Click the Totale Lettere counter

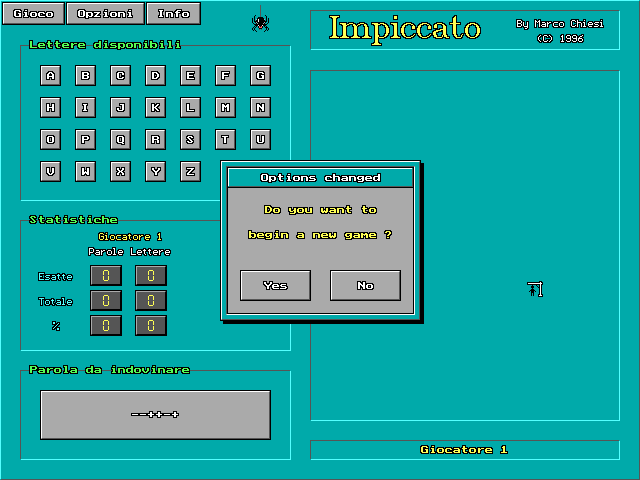151,301
